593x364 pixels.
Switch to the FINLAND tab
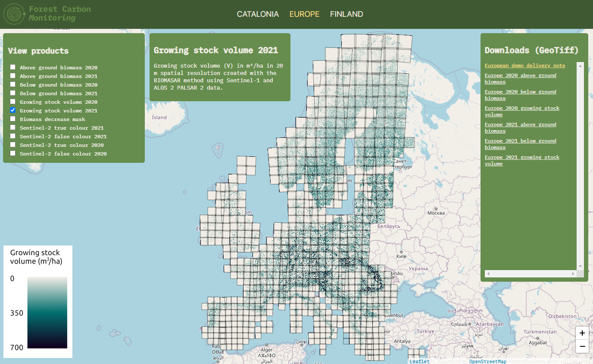tap(346, 14)
